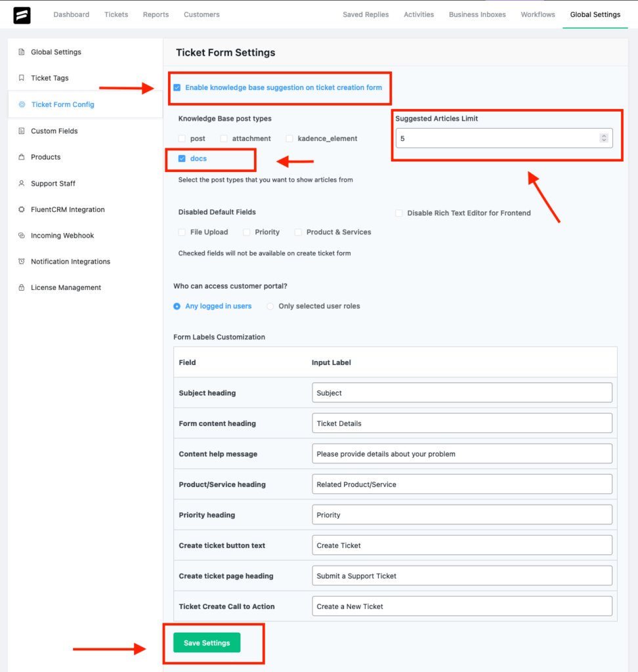Increment the Suggested Articles Limit stepper
The height and width of the screenshot is (672, 638).
pyautogui.click(x=604, y=136)
